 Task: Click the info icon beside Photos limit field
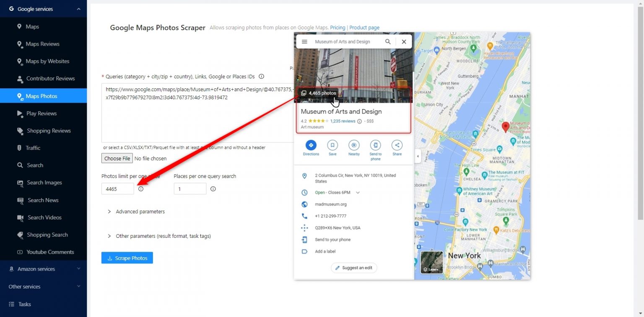141,189
